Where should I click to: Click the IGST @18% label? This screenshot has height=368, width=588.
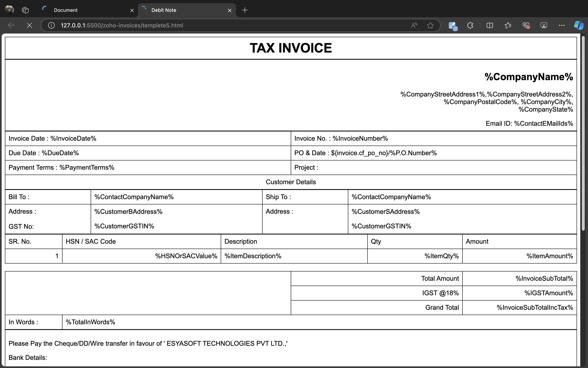tap(440, 293)
